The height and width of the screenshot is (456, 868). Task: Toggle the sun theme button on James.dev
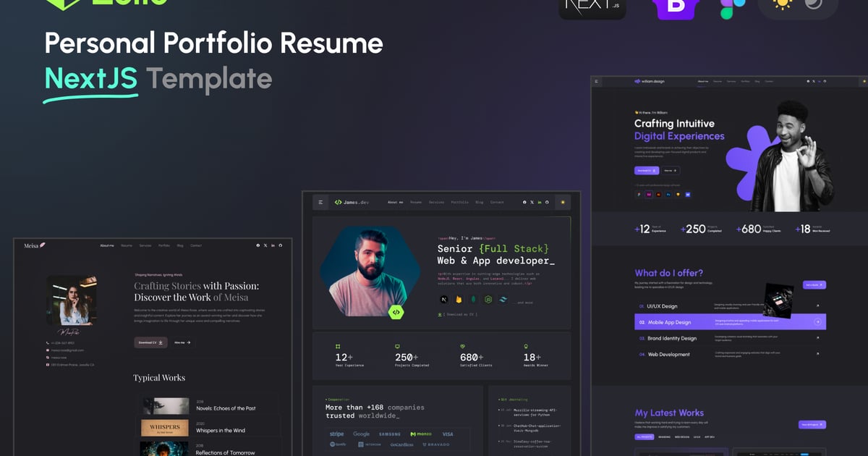tap(562, 203)
